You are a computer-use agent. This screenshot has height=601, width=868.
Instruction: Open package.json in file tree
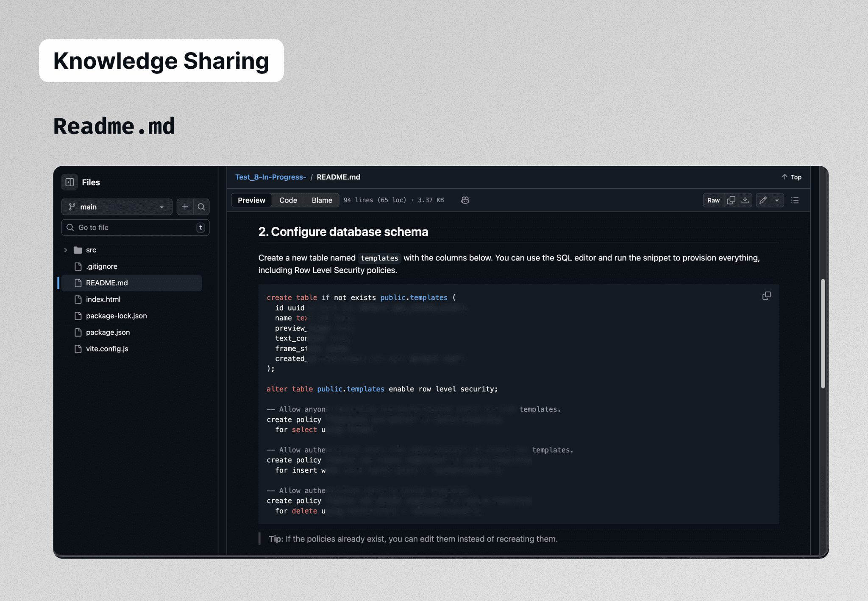108,333
